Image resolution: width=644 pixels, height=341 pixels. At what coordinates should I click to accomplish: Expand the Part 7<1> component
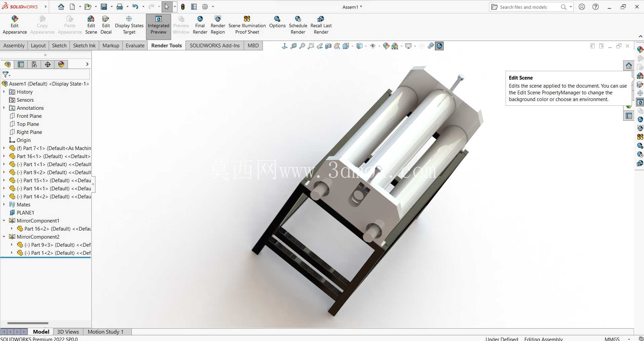coord(4,148)
